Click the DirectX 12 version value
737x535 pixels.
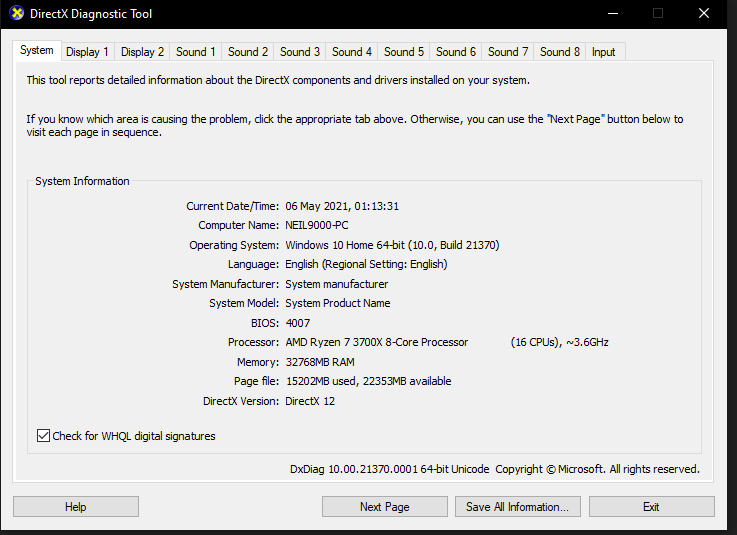(x=310, y=401)
